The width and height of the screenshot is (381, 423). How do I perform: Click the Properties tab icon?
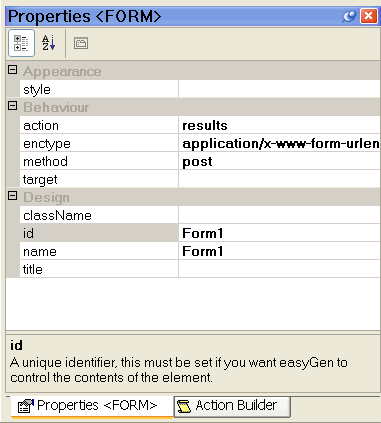click(26, 406)
